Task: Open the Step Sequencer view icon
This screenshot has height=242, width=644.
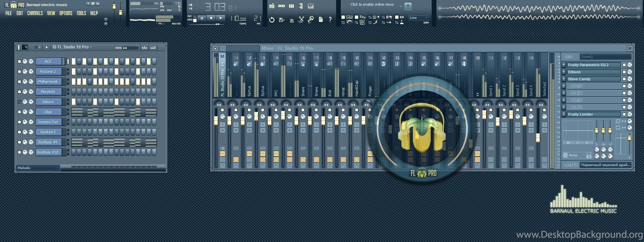Action: (x=282, y=6)
